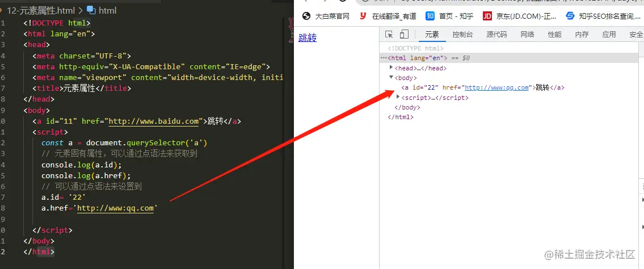Select the </html> closing row in DevTools

(x=401, y=117)
